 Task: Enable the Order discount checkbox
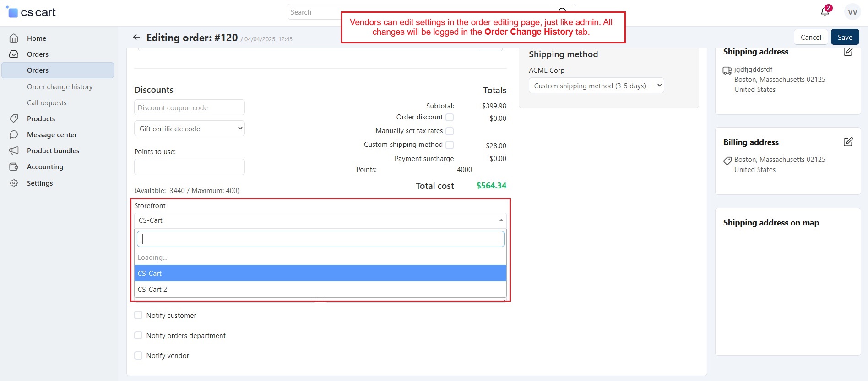(x=450, y=118)
